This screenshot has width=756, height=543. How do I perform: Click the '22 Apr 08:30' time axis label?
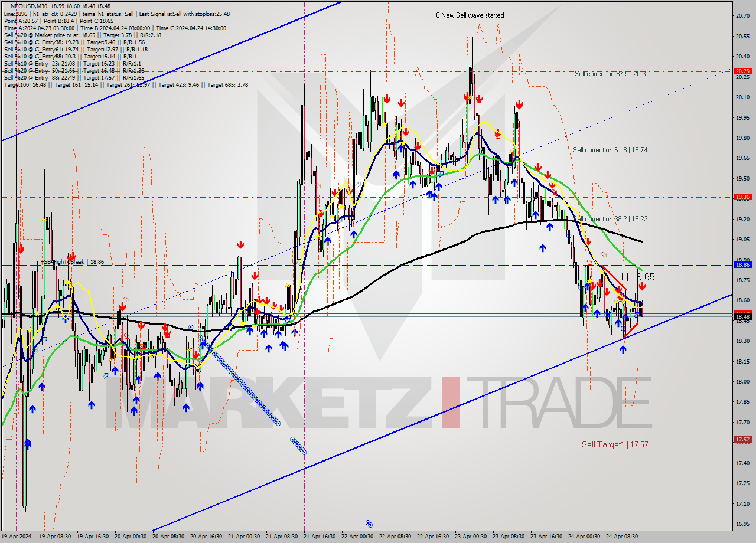coord(394,537)
